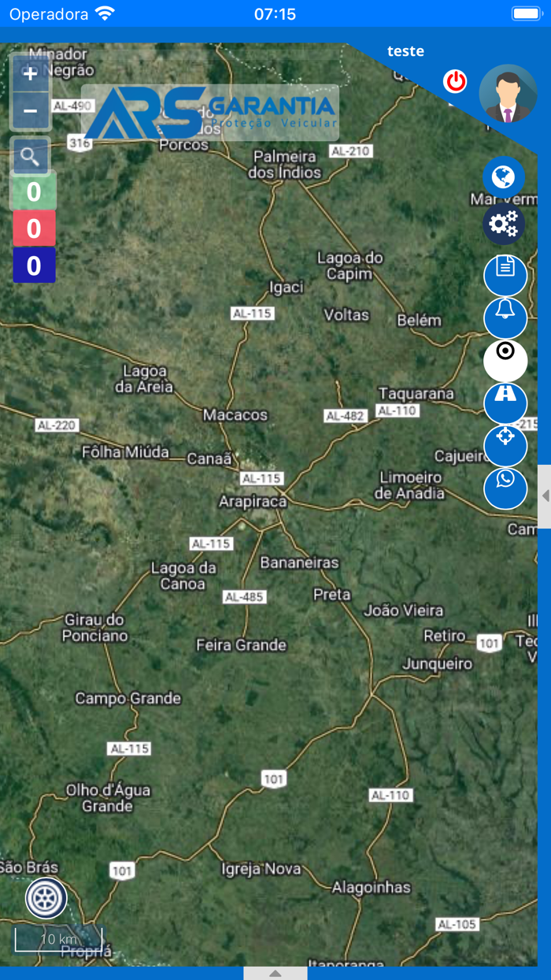Viewport: 551px width, 980px height.
Task: Open the bell alerts button
Action: point(505,317)
